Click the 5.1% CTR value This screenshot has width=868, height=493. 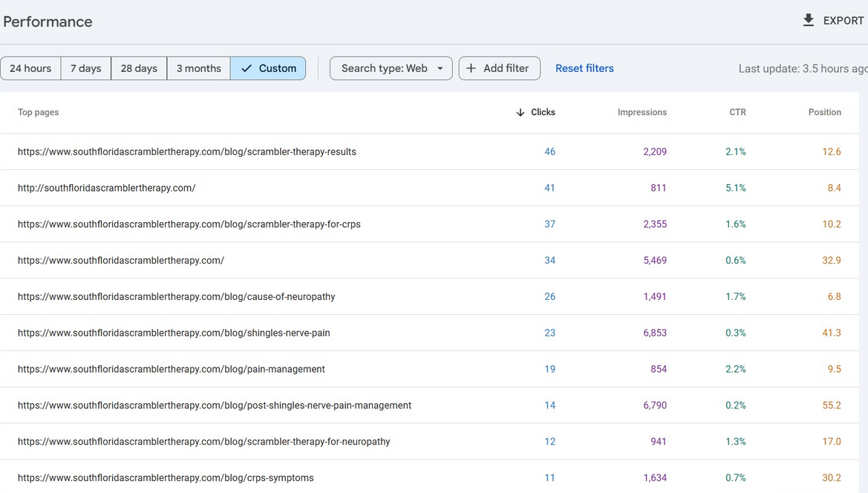pos(736,188)
